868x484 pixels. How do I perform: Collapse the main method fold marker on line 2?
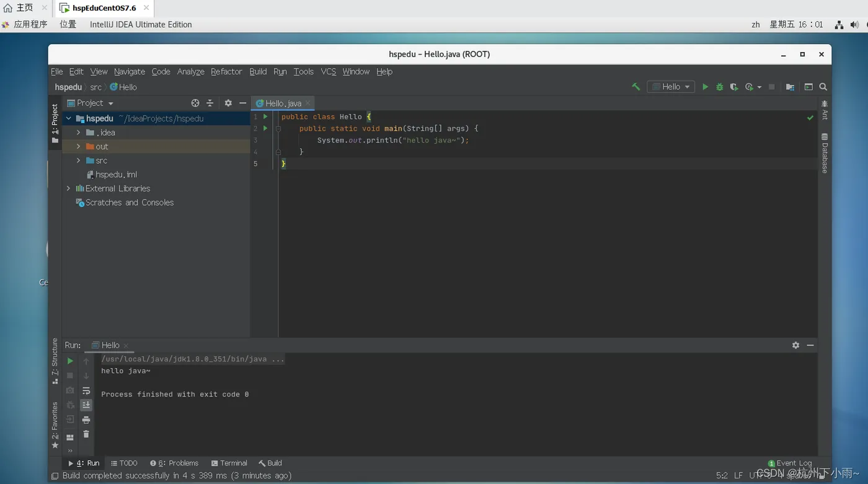278,128
